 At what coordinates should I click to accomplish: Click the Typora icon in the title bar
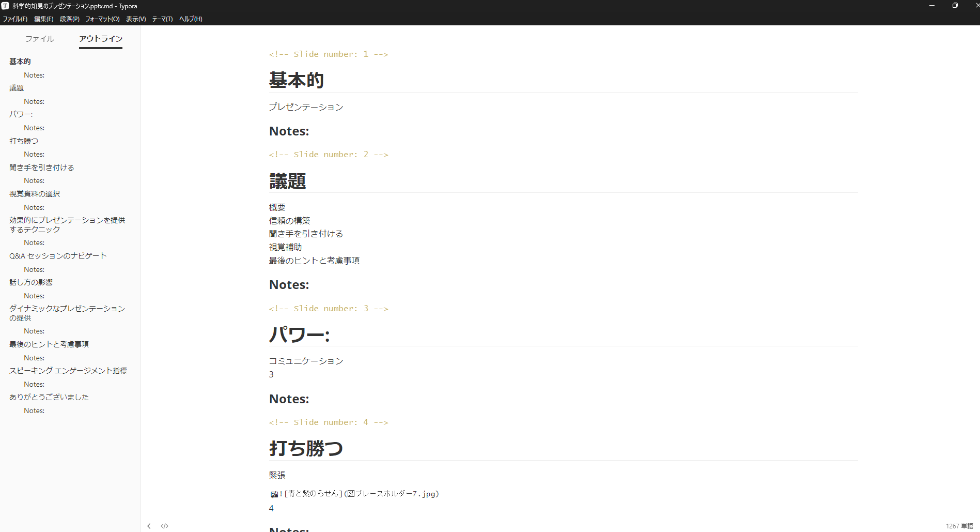(5, 6)
